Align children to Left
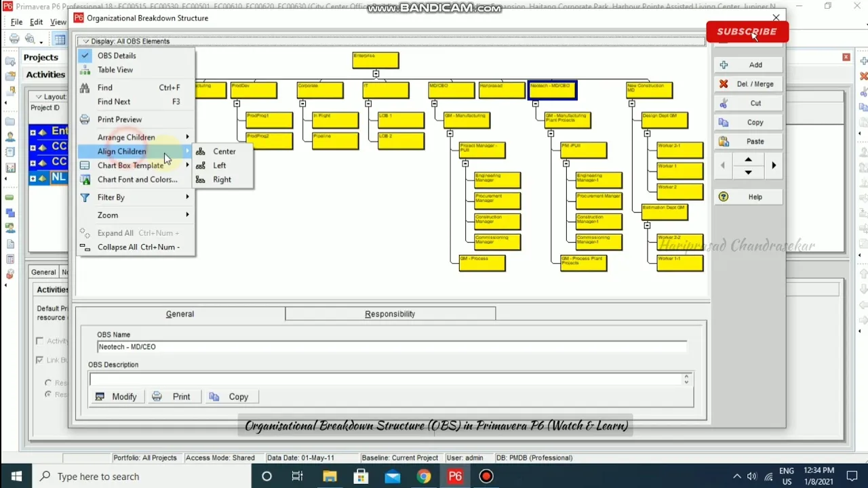 (x=219, y=165)
